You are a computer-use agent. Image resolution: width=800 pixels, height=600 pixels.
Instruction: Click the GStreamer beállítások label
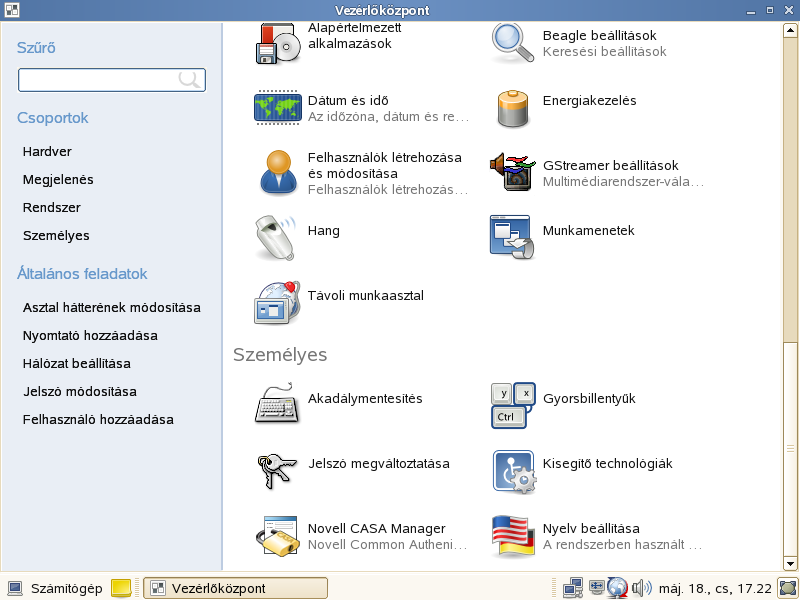coord(611,165)
